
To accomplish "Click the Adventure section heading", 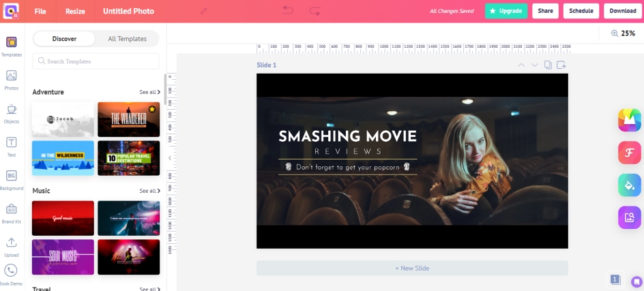I will pos(48,92).
